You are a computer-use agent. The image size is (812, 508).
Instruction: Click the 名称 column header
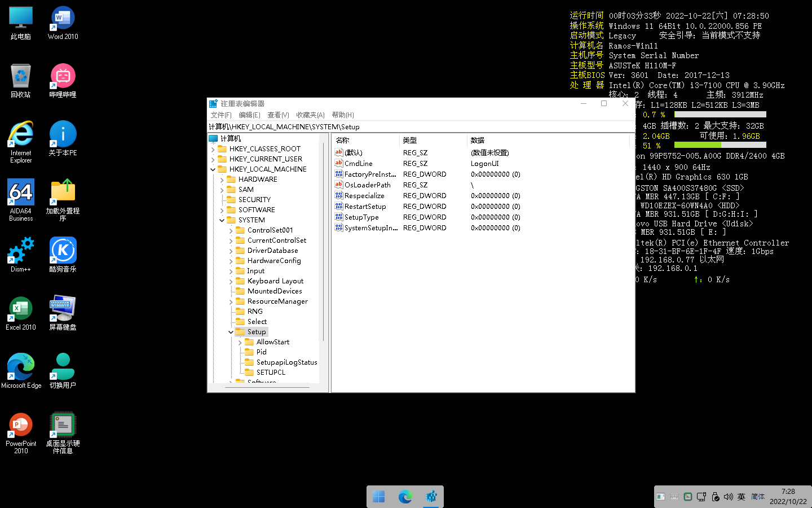pos(366,140)
